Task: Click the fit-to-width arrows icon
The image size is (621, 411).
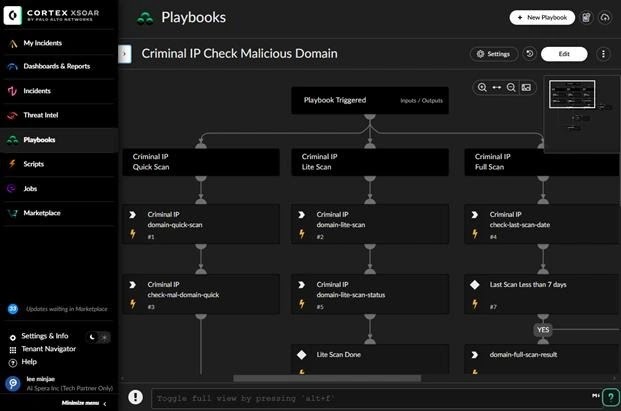Action: pos(496,88)
